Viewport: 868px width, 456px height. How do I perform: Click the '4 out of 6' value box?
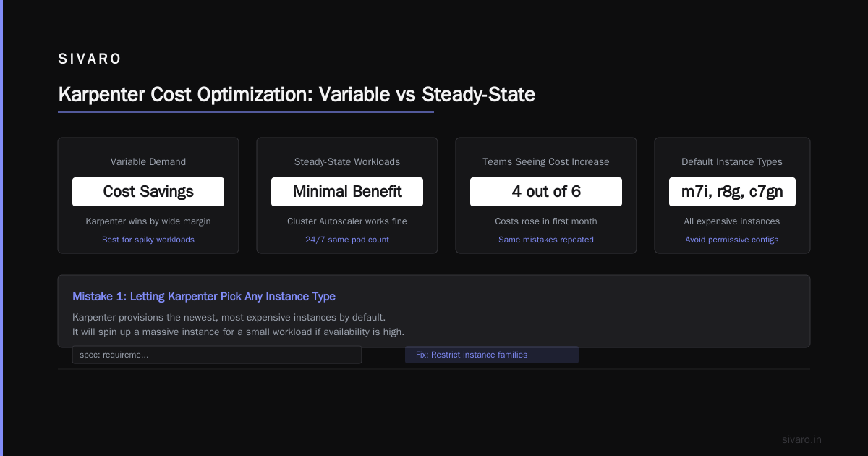(x=546, y=192)
